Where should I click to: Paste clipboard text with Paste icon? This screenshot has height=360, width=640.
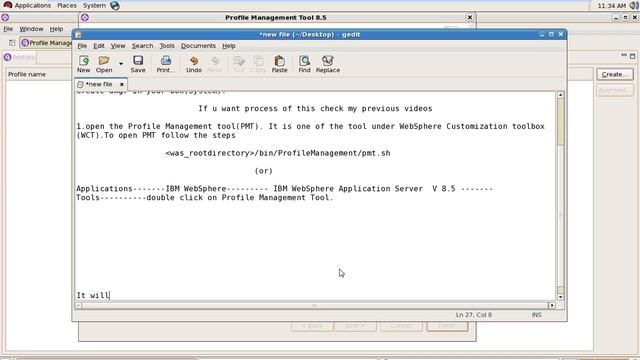(280, 64)
